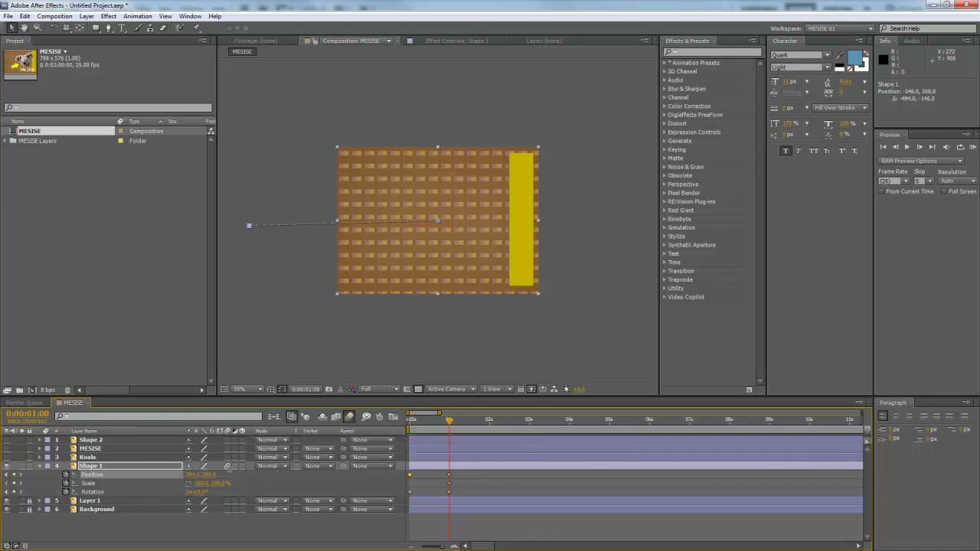Open the RAM Preview Options dropdown

coord(921,161)
